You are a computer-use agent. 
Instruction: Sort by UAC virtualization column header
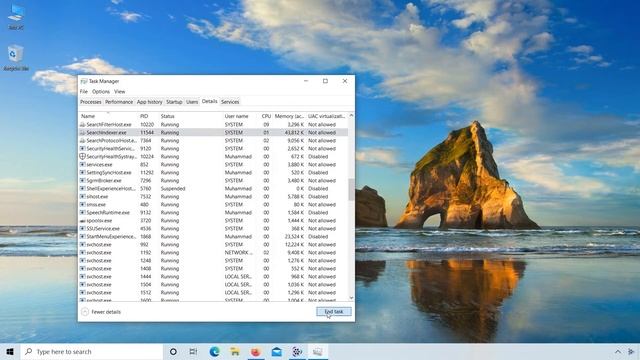327,116
